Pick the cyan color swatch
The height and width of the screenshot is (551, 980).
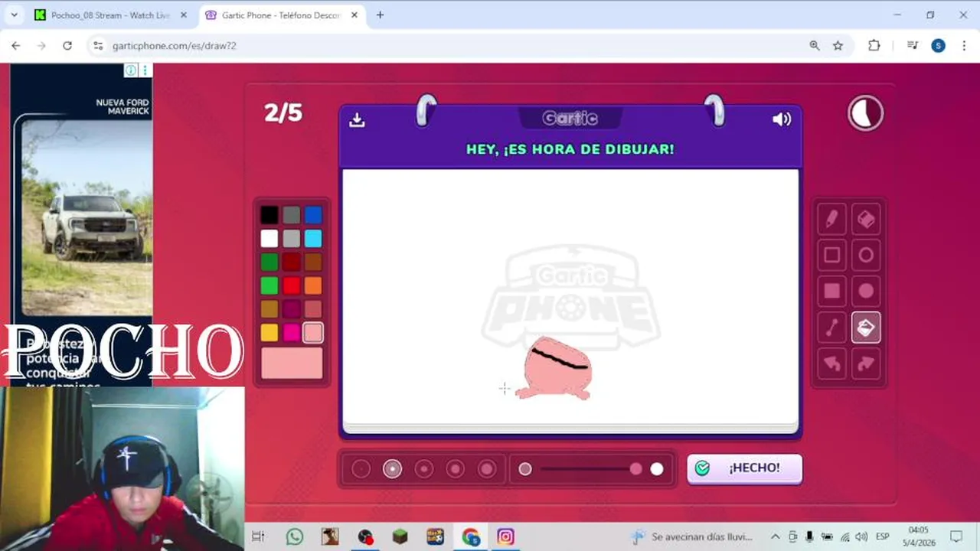click(313, 239)
